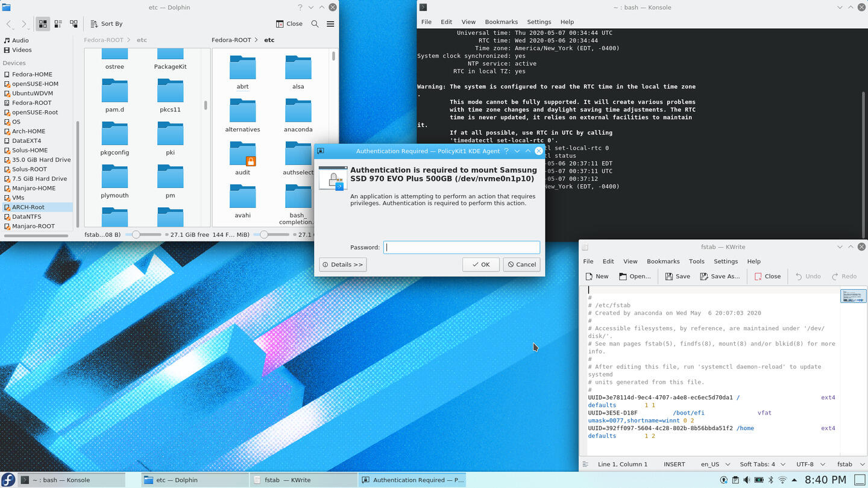Click Close document in KWrite toolbar
This screenshot has width=868, height=488.
point(767,277)
